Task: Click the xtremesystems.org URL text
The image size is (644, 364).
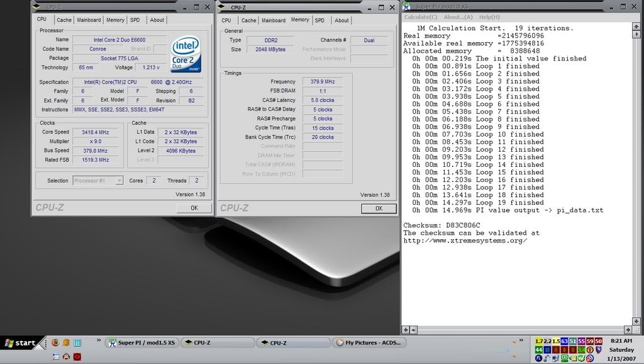Action: 465,240
